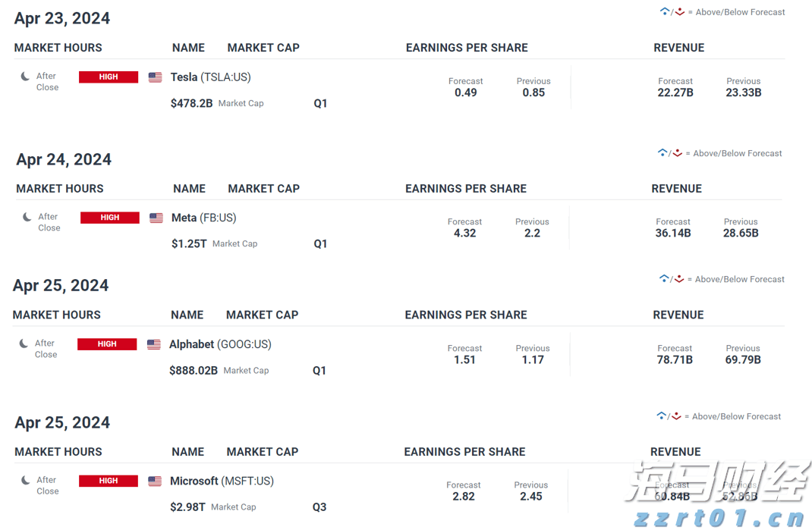Click the moon icon next to Tesla's After Close
This screenshot has width=812, height=530.
coord(25,77)
